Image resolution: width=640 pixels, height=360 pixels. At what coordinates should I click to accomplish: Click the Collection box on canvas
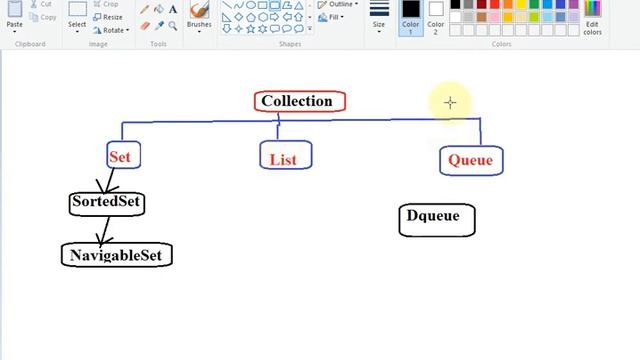(x=300, y=101)
